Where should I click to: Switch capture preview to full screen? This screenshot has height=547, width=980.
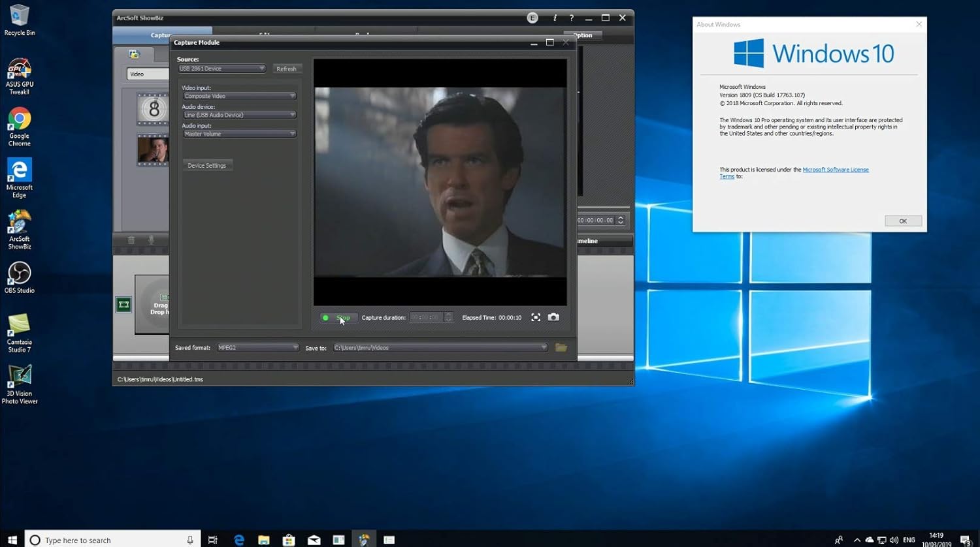pos(536,317)
